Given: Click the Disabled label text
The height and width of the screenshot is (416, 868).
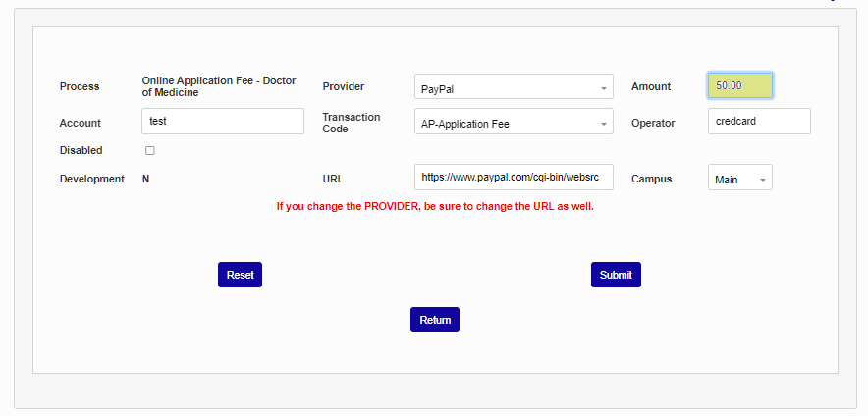Looking at the screenshot, I should point(81,151).
